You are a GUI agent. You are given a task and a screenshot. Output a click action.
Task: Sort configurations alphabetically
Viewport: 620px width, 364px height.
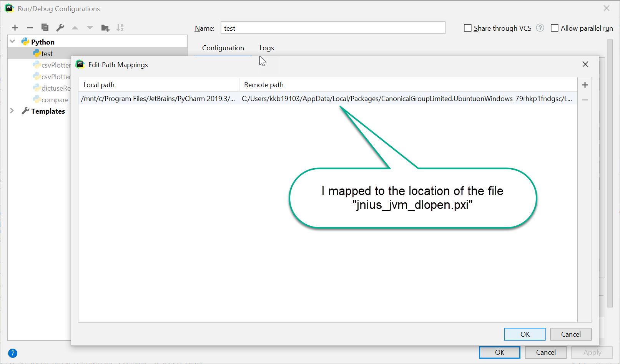pyautogui.click(x=120, y=28)
